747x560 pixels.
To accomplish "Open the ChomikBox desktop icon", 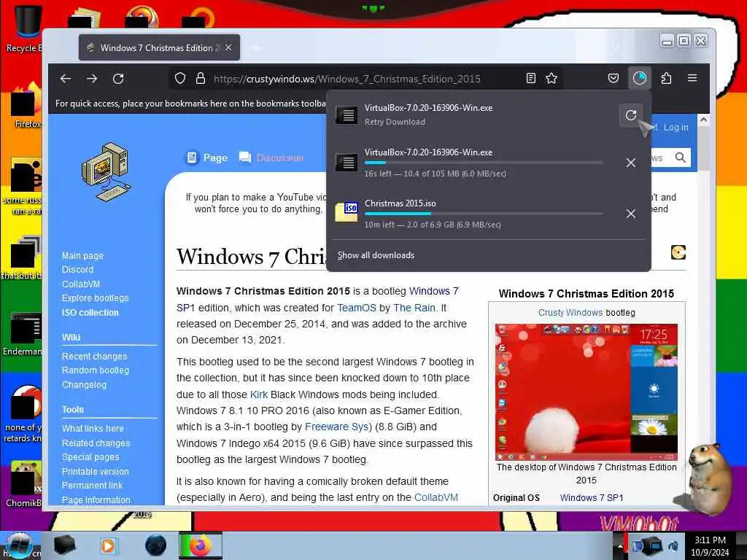I will coord(24,484).
